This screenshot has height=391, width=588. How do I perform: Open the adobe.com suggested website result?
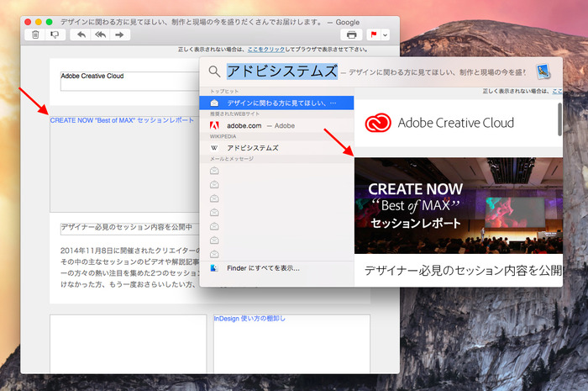pos(276,125)
